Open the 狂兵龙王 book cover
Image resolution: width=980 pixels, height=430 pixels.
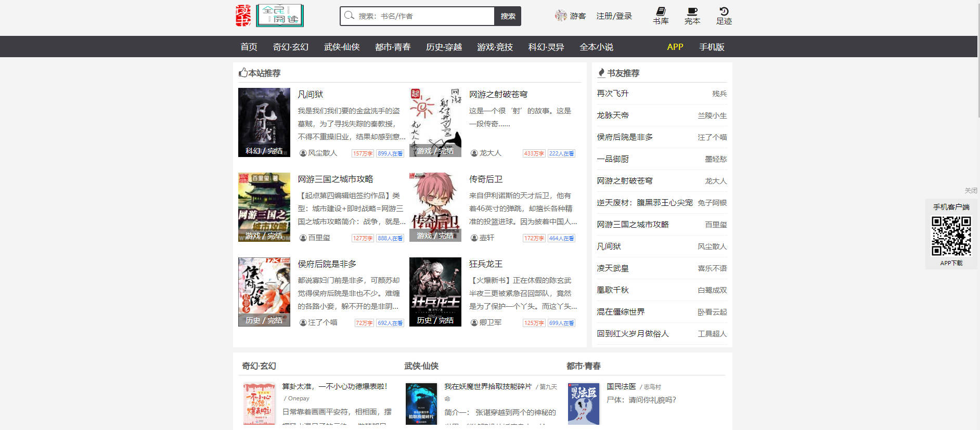435,292
